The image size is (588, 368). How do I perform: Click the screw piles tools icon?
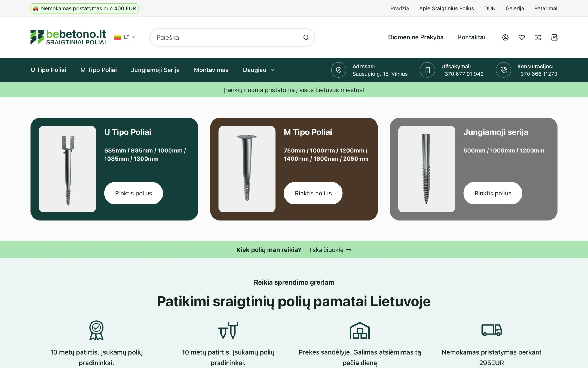(x=228, y=330)
